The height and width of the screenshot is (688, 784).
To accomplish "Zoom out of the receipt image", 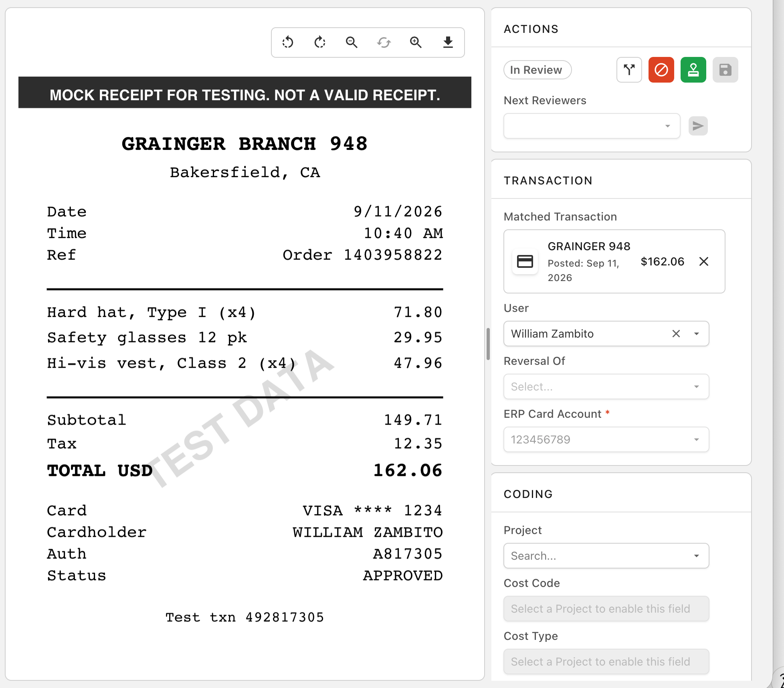I will pos(352,42).
